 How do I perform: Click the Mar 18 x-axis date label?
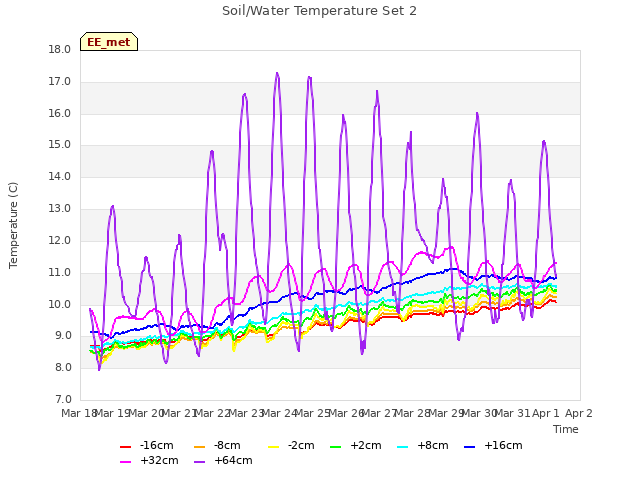tap(79, 413)
